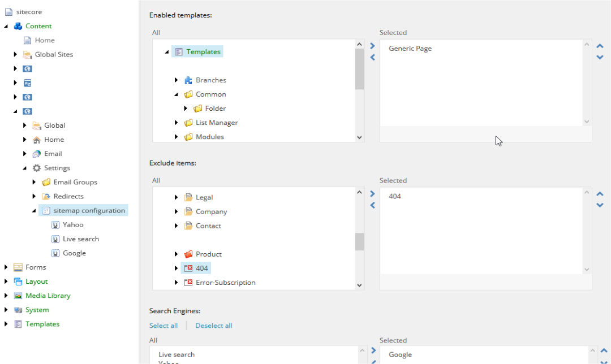Click the Settings gear icon in tree
Viewport: 611px width, 364px height.
(x=37, y=168)
